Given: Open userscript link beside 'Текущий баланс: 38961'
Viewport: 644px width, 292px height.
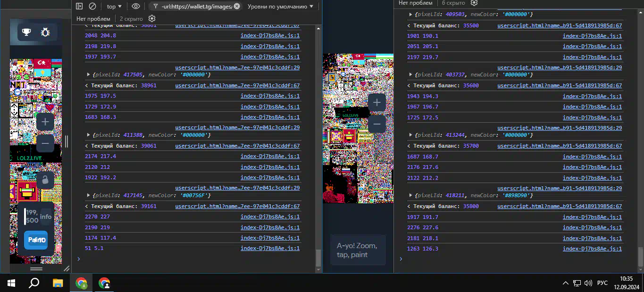Looking at the screenshot, I should click(x=237, y=86).
